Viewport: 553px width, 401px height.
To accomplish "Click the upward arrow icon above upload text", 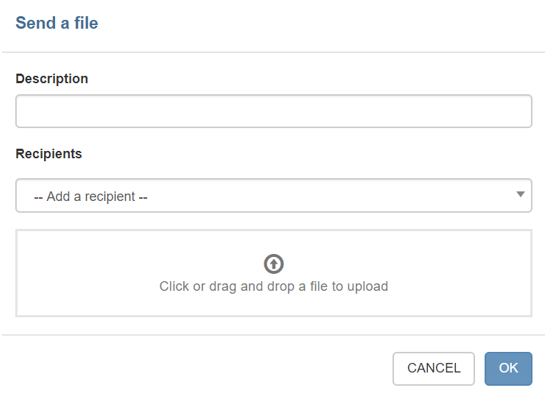I will (x=274, y=264).
